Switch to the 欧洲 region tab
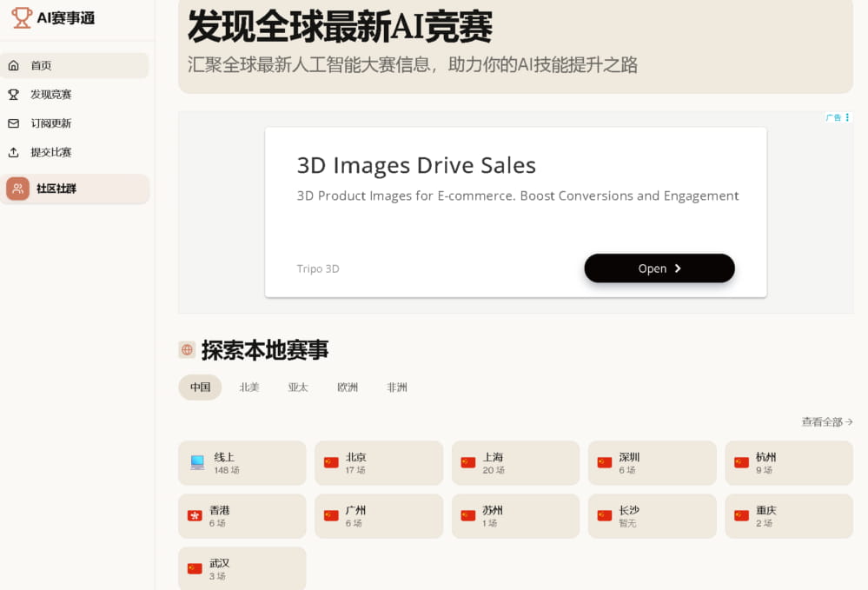The width and height of the screenshot is (868, 590). click(x=348, y=388)
